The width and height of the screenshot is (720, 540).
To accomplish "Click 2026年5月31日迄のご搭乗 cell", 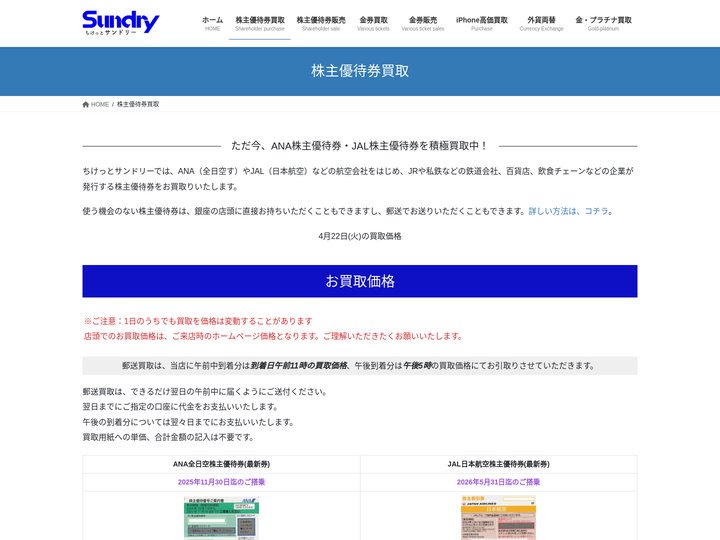I will point(499,482).
